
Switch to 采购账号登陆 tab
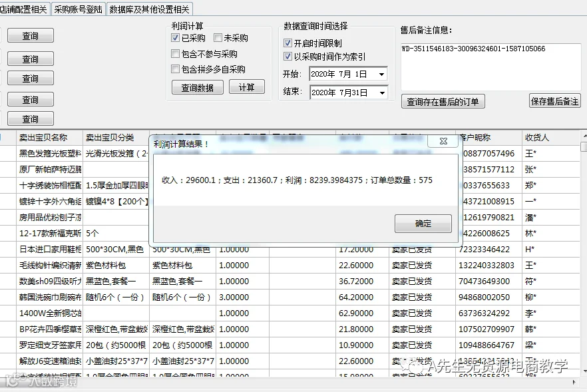pyautogui.click(x=79, y=9)
